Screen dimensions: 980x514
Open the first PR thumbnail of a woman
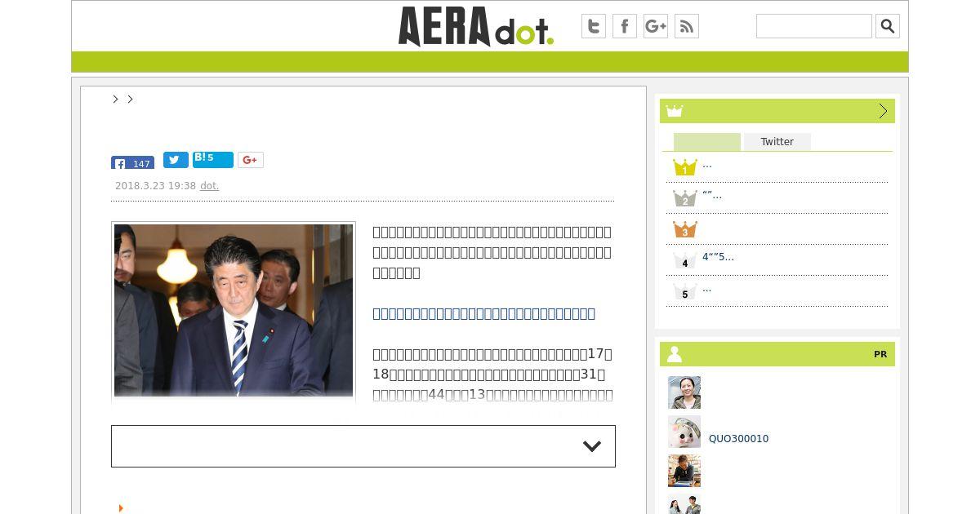pos(684,392)
